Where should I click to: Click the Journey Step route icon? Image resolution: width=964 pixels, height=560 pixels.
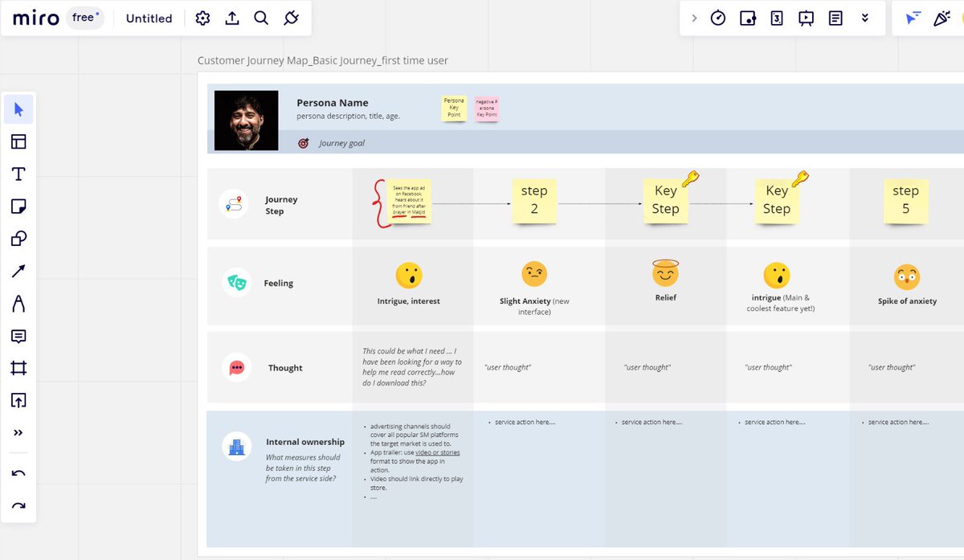pyautogui.click(x=234, y=204)
